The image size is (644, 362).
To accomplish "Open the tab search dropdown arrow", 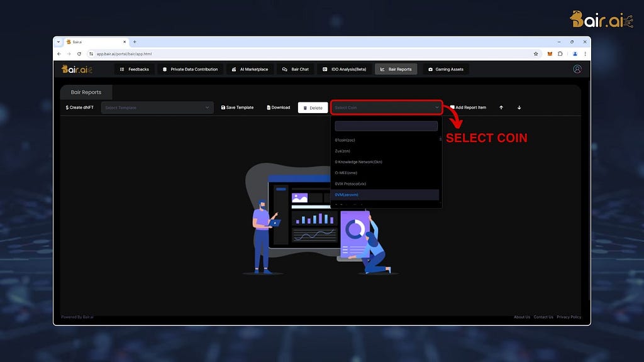I will pos(58,42).
